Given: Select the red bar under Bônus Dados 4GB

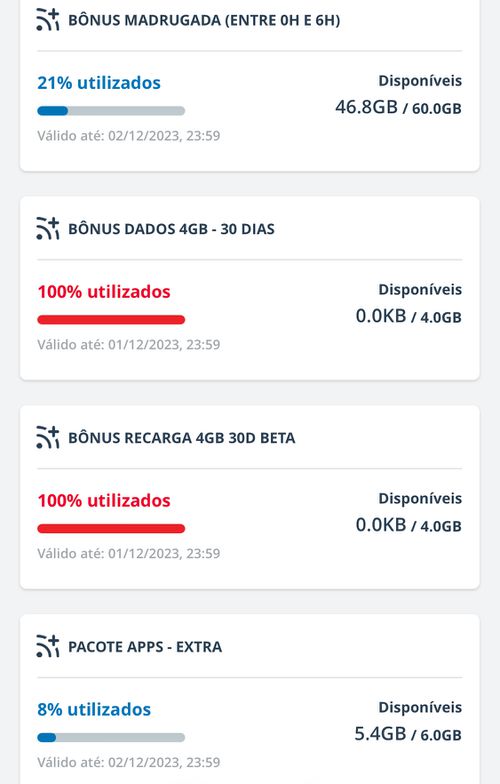Looking at the screenshot, I should [111, 320].
